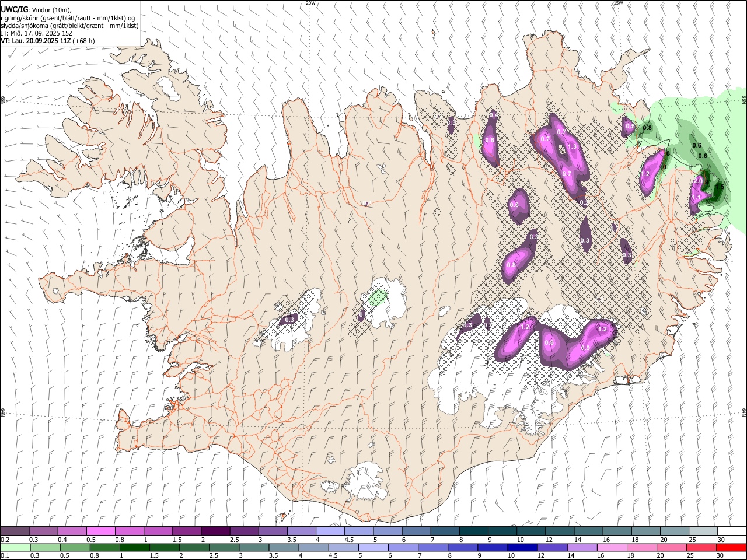Image resolution: width=747 pixels, height=560 pixels.
Task: Click the grey-green swatch between 2.5 and 3 in lower legend row
Action: pyautogui.click(x=224, y=548)
